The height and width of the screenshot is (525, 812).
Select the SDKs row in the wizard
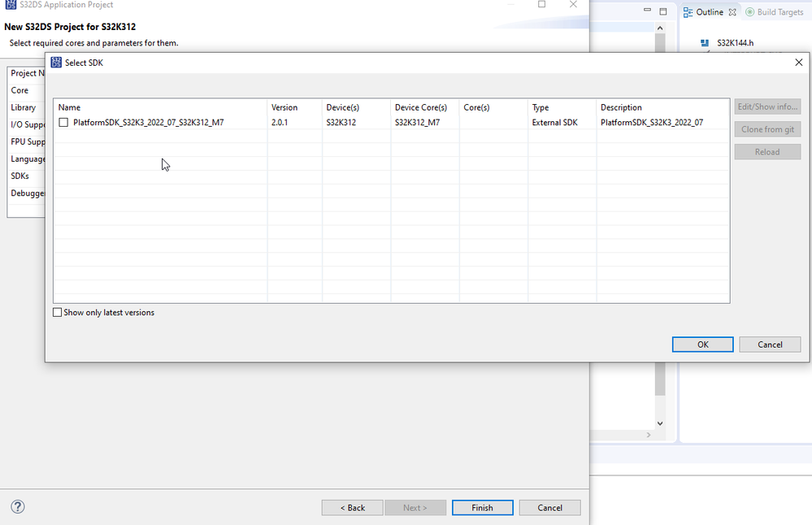(26, 176)
